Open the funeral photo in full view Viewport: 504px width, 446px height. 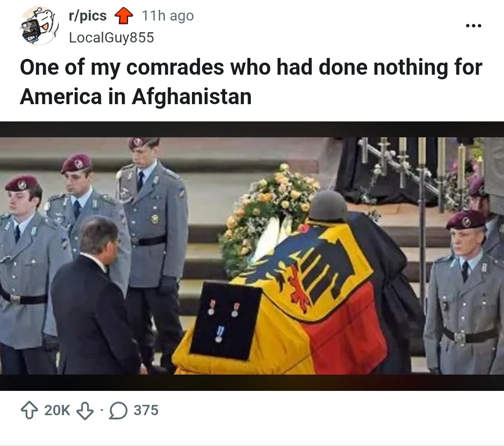[x=252, y=256]
